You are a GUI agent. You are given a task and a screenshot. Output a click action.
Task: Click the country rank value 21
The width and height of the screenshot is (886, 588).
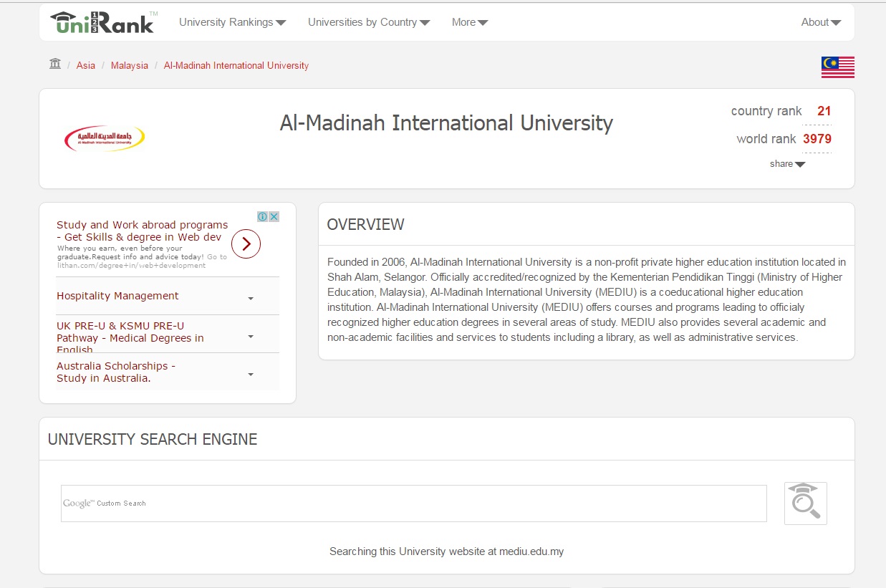tap(824, 111)
